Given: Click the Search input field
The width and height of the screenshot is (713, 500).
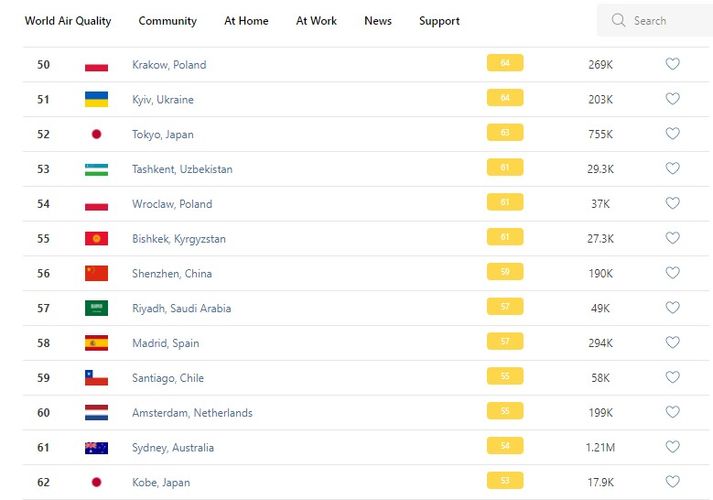Looking at the screenshot, I should coord(665,20).
